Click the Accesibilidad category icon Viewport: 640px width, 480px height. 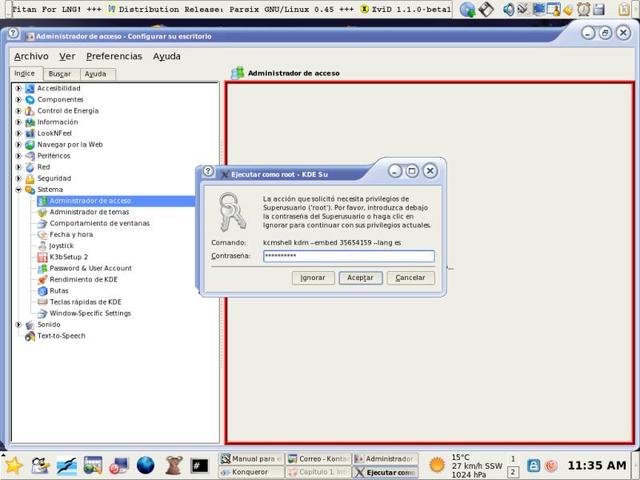tap(30, 88)
